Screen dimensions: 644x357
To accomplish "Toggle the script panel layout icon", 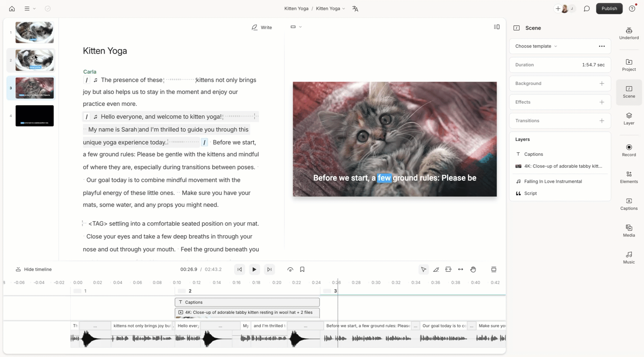I will pos(496,27).
